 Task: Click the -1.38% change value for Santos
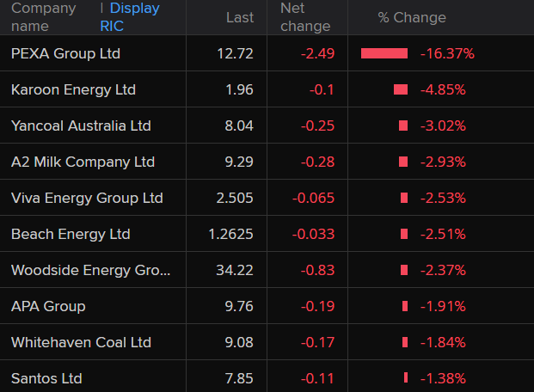coord(442,378)
